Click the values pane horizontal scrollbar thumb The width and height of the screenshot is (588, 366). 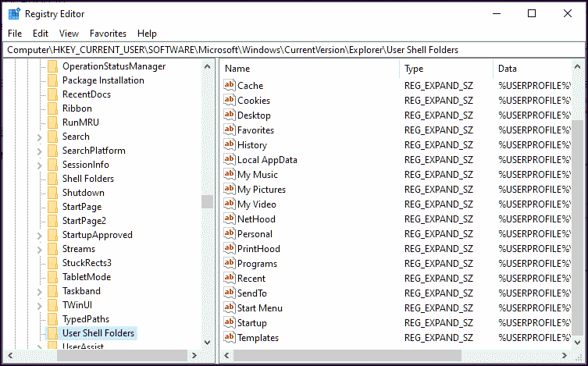[x=347, y=355]
